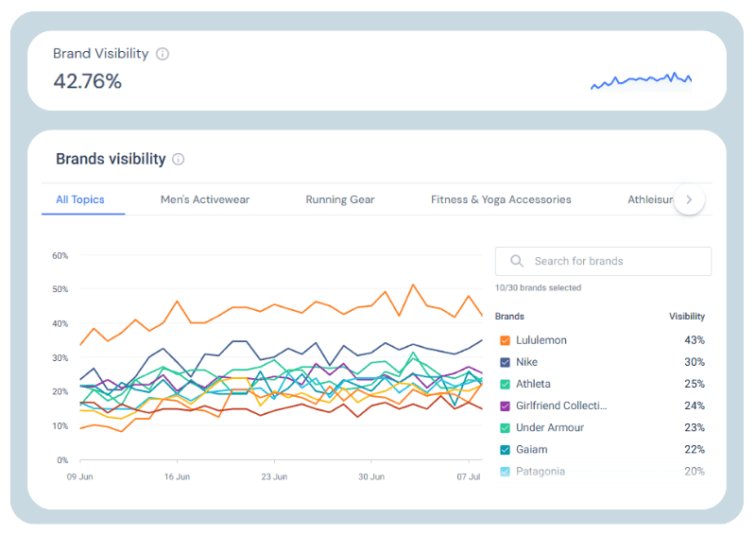The height and width of the screenshot is (535, 756).
Task: Click the Nike brand name
Action: tap(526, 362)
